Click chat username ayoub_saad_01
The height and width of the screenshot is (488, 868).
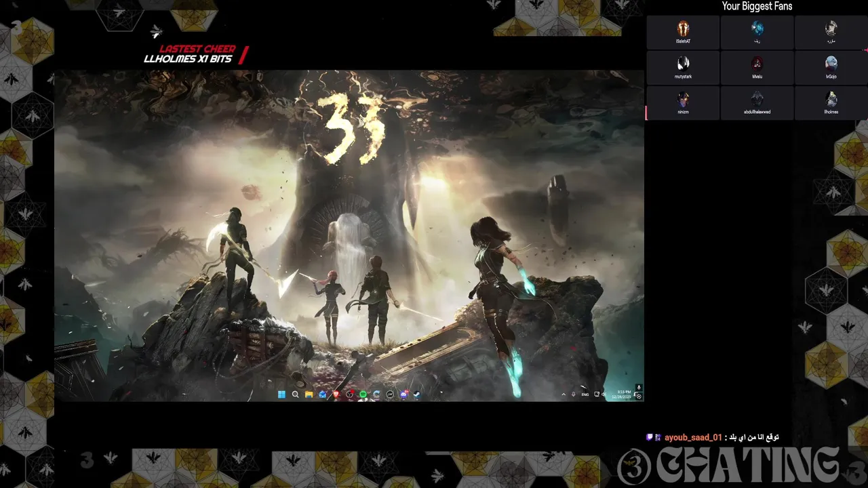[x=693, y=438]
